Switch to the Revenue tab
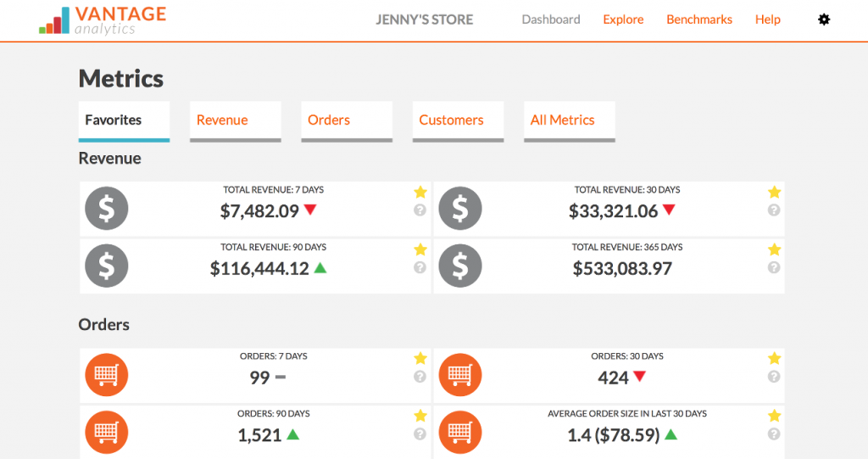Image resolution: width=868 pixels, height=459 pixels. coord(222,120)
